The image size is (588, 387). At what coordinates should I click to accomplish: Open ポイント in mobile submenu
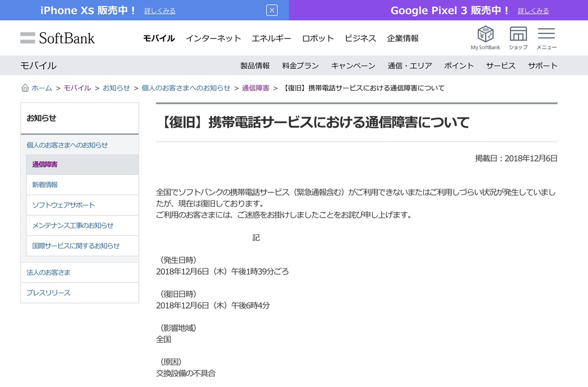pyautogui.click(x=459, y=66)
